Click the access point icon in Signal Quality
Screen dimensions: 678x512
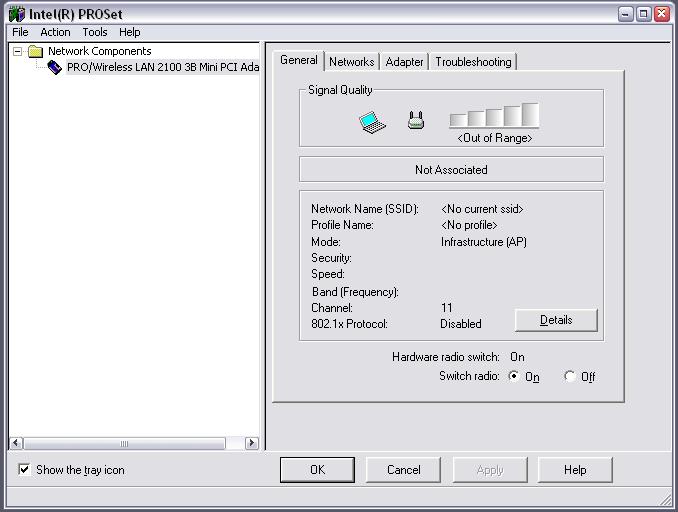(x=416, y=120)
